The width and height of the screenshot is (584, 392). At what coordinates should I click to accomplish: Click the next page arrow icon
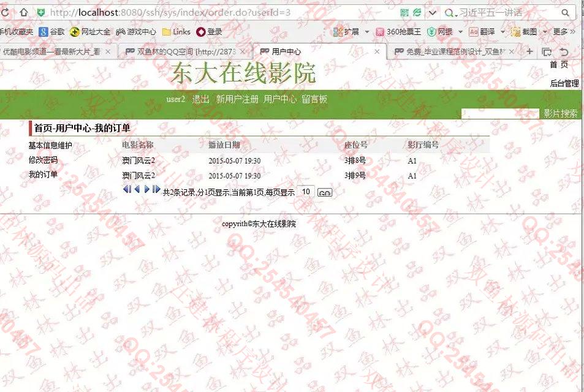(x=146, y=189)
